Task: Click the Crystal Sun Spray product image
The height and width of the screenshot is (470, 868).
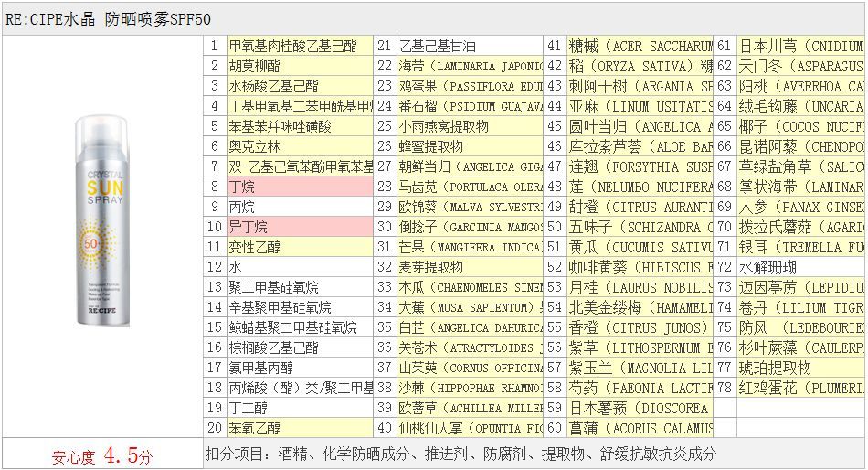Action: [x=102, y=220]
